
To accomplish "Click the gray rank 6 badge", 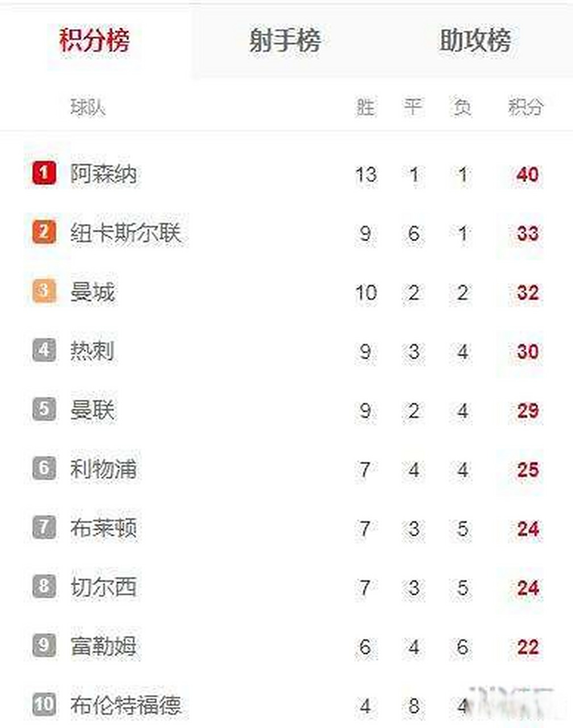I will pyautogui.click(x=44, y=469).
